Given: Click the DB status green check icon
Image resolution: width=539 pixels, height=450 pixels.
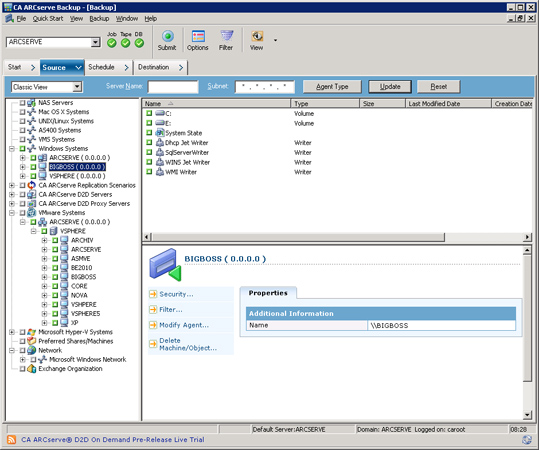Looking at the screenshot, I should tap(139, 43).
